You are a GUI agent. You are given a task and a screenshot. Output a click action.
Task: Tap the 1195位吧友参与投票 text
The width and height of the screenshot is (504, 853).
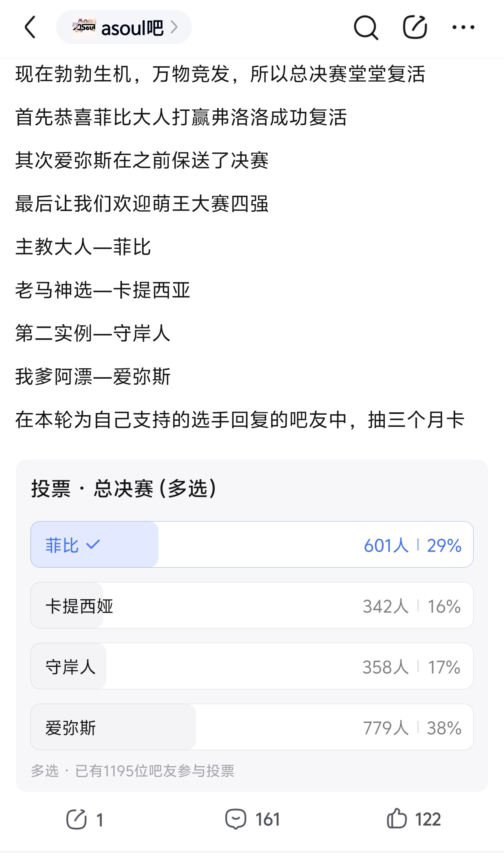(x=154, y=771)
